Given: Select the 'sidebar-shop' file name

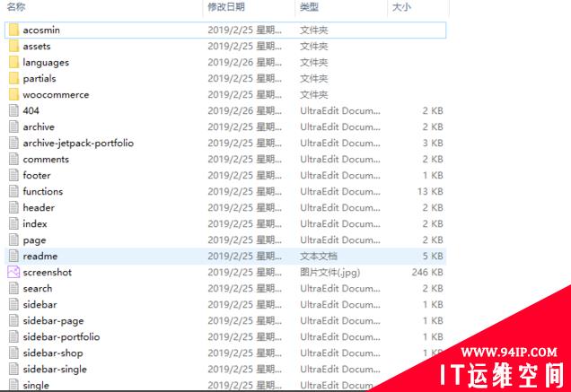Looking at the screenshot, I should [x=53, y=353].
